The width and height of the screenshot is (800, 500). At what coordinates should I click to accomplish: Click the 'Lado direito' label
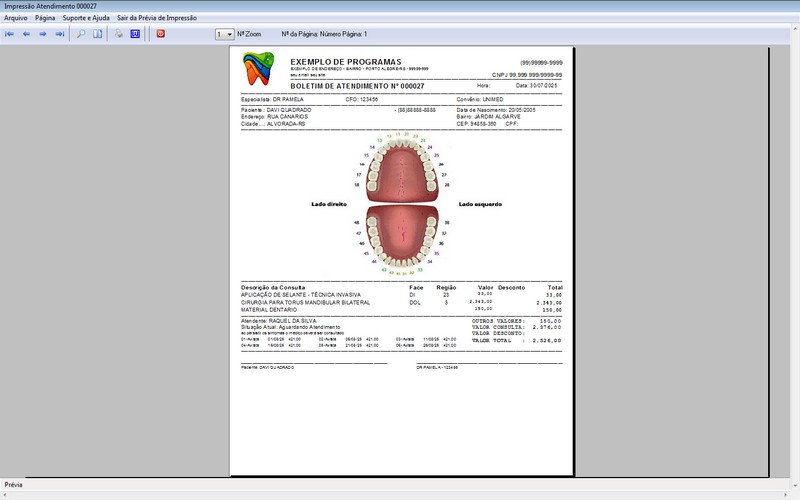(328, 204)
